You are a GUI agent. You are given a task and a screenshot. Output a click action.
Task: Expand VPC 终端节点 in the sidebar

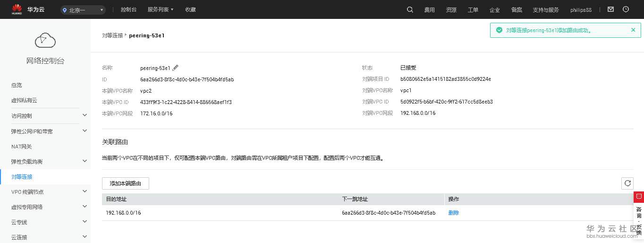coord(85,191)
